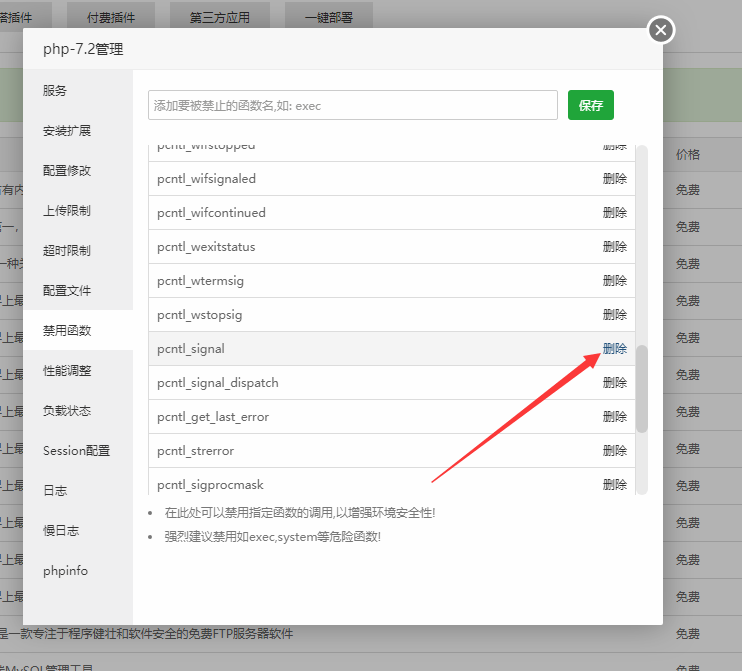
Task: Click the pcntl_wexitstatus function name
Action: 206,247
